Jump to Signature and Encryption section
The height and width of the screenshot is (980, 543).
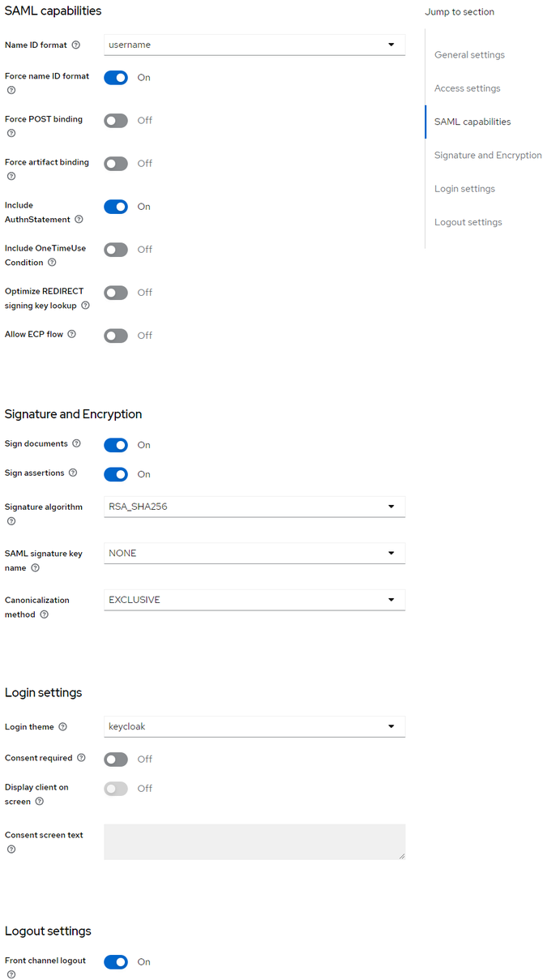pyautogui.click(x=488, y=155)
